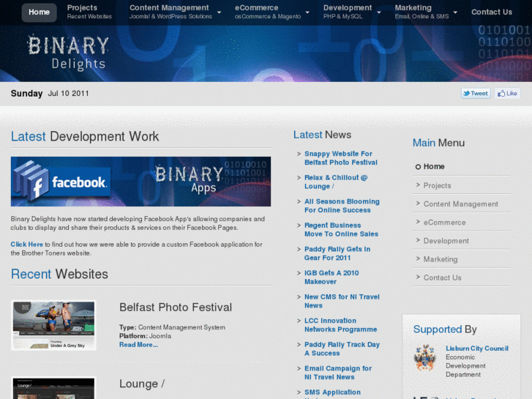Open SMS Application news link

332,394
